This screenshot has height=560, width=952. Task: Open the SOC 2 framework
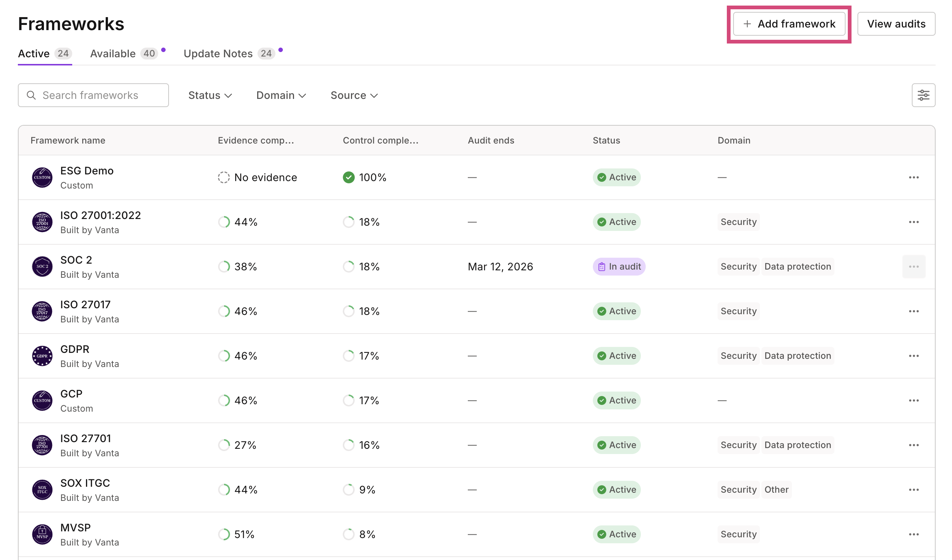click(76, 260)
